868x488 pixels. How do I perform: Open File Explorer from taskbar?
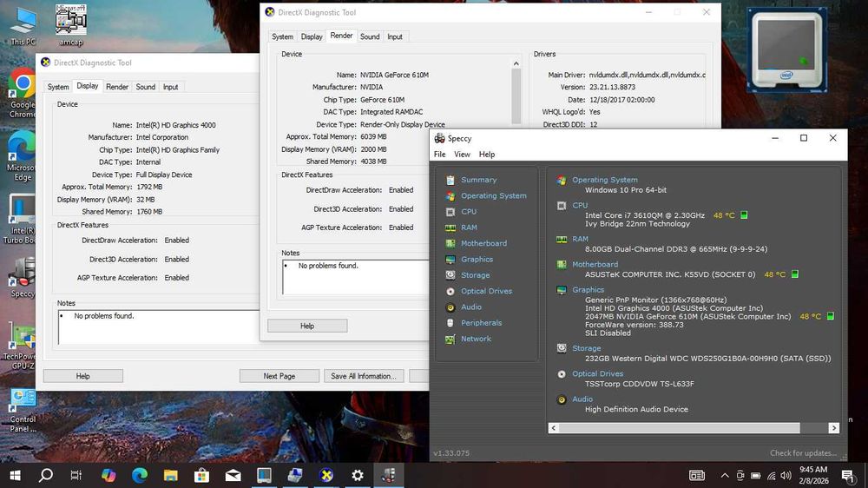pos(170,475)
